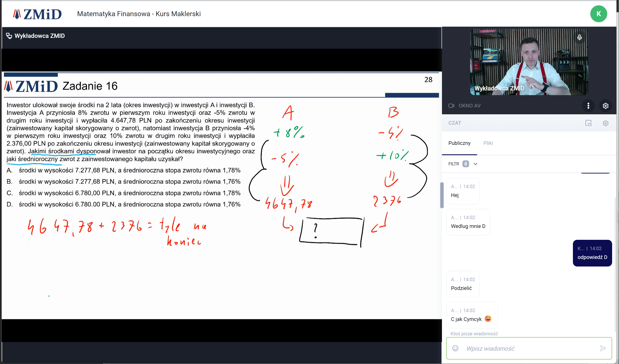Image resolution: width=619 pixels, height=364 pixels.
Task: Click the microphone icon on the video
Action: point(579,37)
